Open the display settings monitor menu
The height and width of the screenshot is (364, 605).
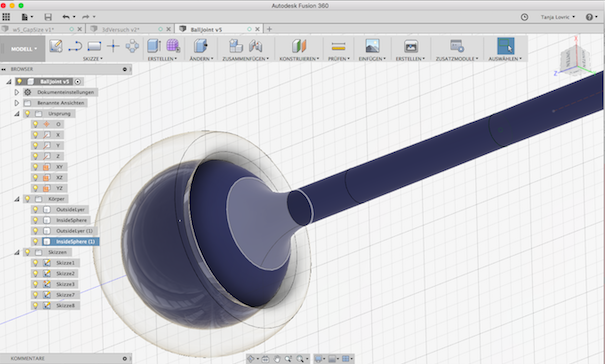click(x=320, y=359)
